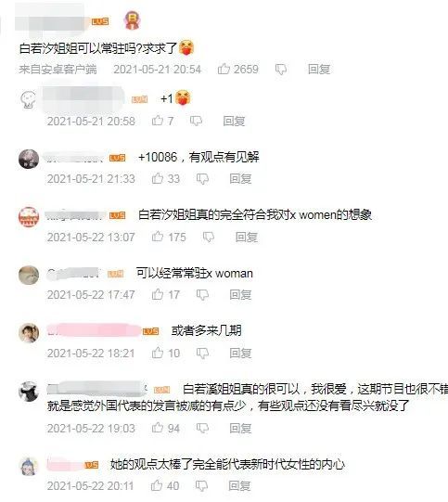Open avatar of the 20:11 commenter

point(29,466)
